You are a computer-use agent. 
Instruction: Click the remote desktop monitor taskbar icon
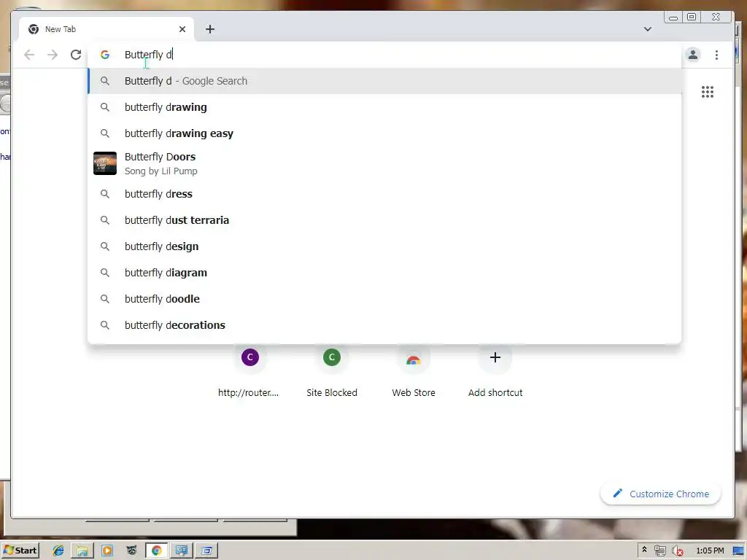[x=182, y=551]
